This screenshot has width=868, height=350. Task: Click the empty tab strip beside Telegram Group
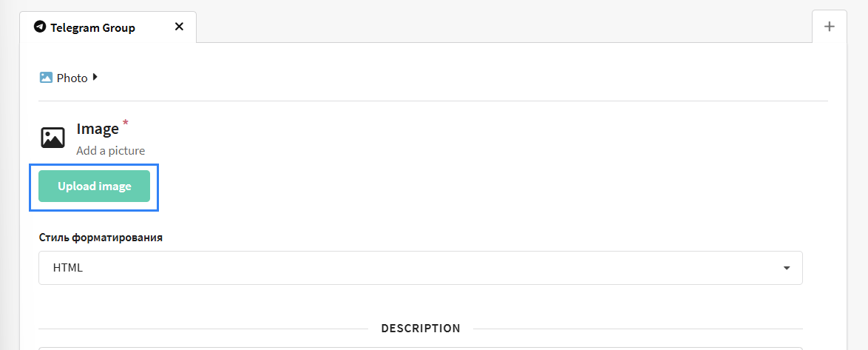pyautogui.click(x=503, y=27)
